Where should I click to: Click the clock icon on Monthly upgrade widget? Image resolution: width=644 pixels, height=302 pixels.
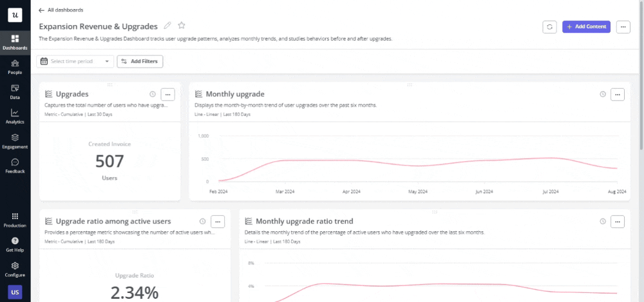tap(603, 94)
